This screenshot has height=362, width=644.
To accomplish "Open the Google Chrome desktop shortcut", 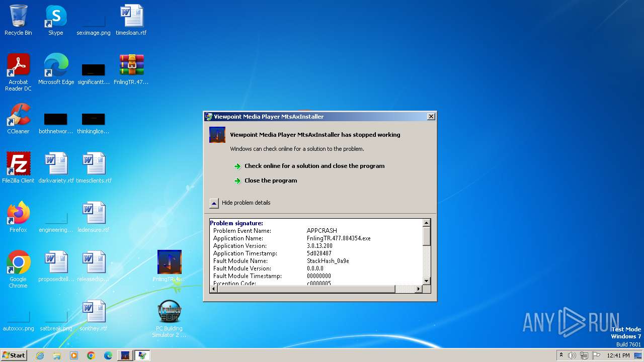I will tap(18, 269).
